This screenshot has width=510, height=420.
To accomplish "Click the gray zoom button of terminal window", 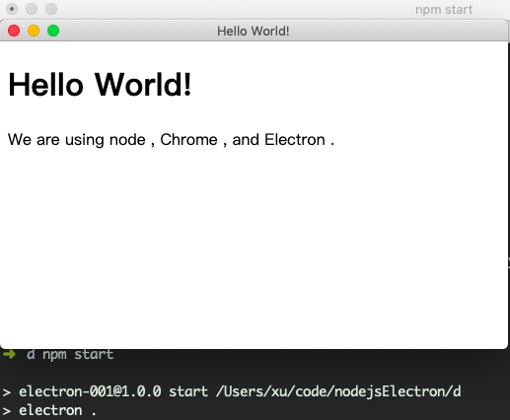I will 51,9.
